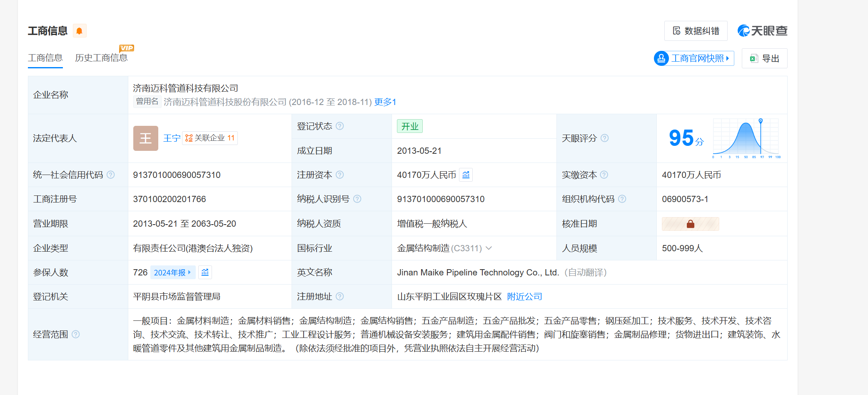868x395 pixels.
Task: Click help icon beside 实缴资本
Action: (x=604, y=175)
